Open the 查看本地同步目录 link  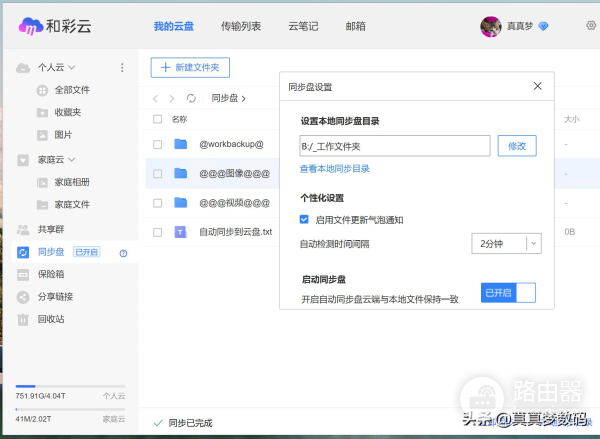pos(334,169)
